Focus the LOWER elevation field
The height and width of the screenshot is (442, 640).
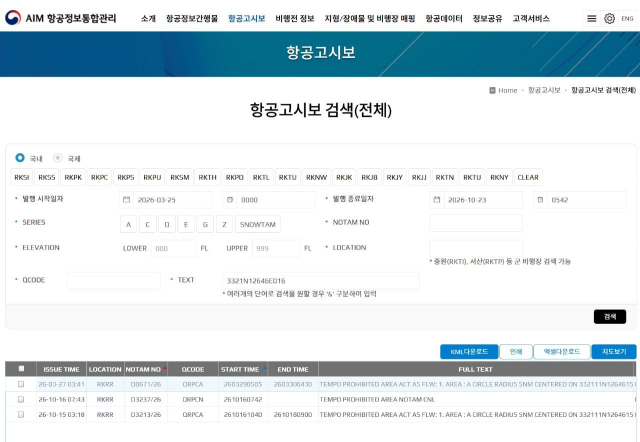pos(173,248)
